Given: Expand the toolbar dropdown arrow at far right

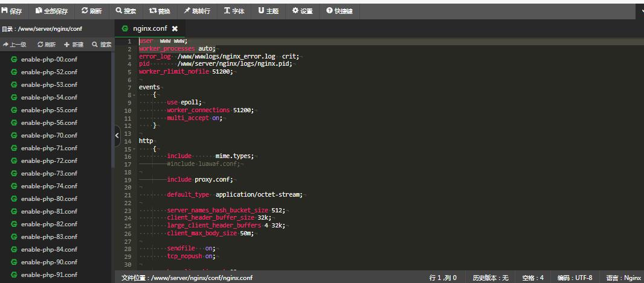Looking at the screenshot, I should point(642,11).
